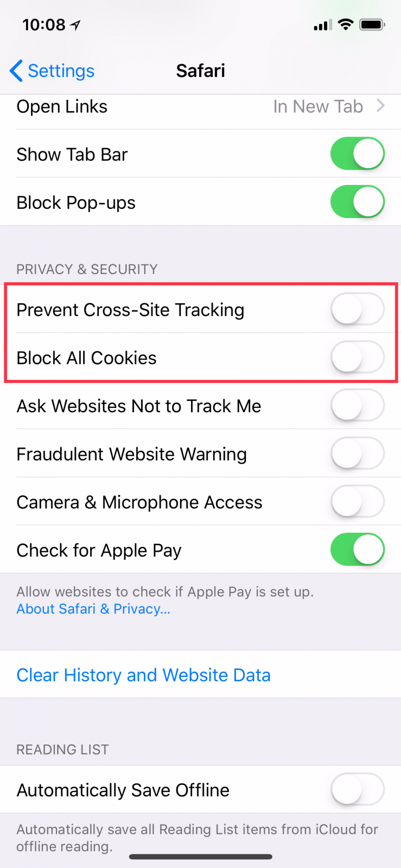
Task: Select the In New Tab value
Action: (318, 106)
